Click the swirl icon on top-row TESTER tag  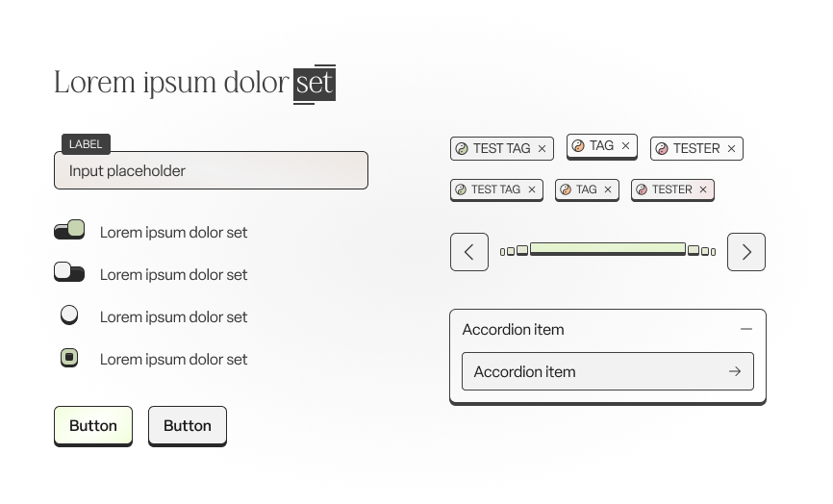click(662, 149)
